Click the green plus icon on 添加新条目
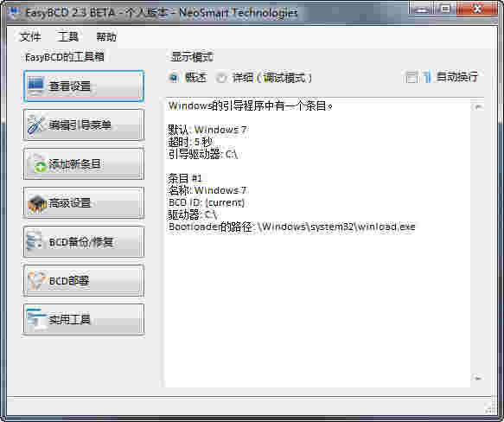The width and height of the screenshot is (504, 422). click(x=40, y=167)
